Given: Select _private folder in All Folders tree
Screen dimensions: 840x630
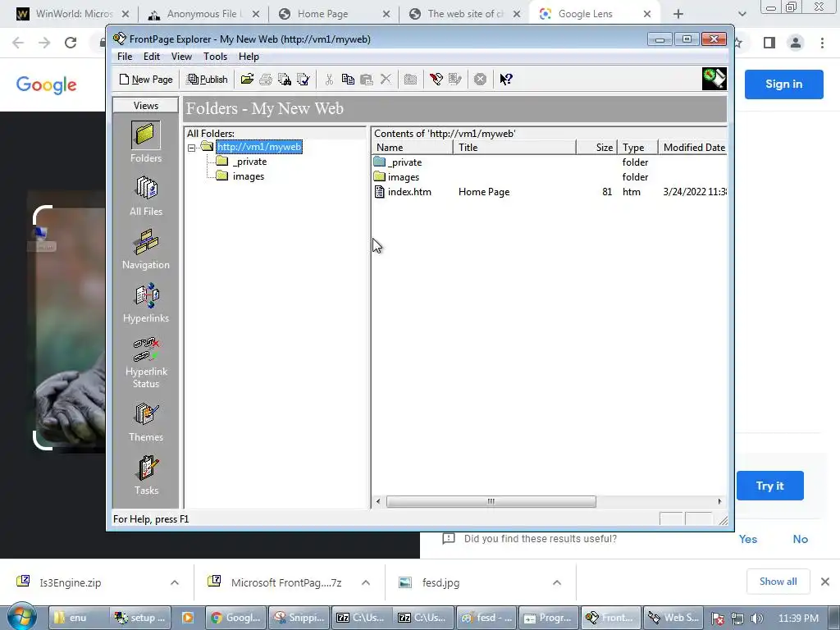Looking at the screenshot, I should (249, 162).
